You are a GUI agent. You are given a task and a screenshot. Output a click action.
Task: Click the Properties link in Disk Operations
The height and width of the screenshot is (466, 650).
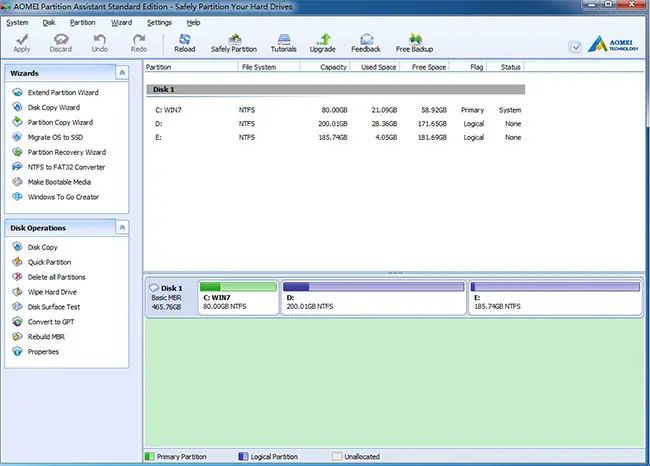[43, 352]
